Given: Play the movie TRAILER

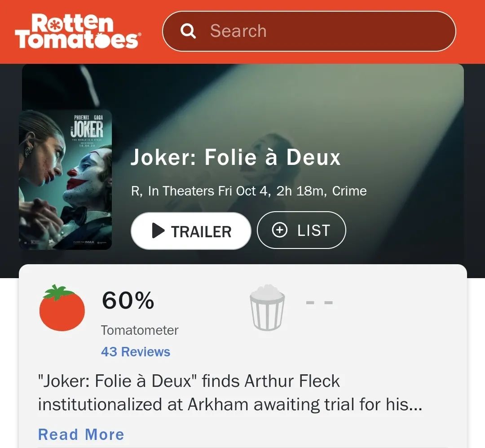Looking at the screenshot, I should [191, 231].
